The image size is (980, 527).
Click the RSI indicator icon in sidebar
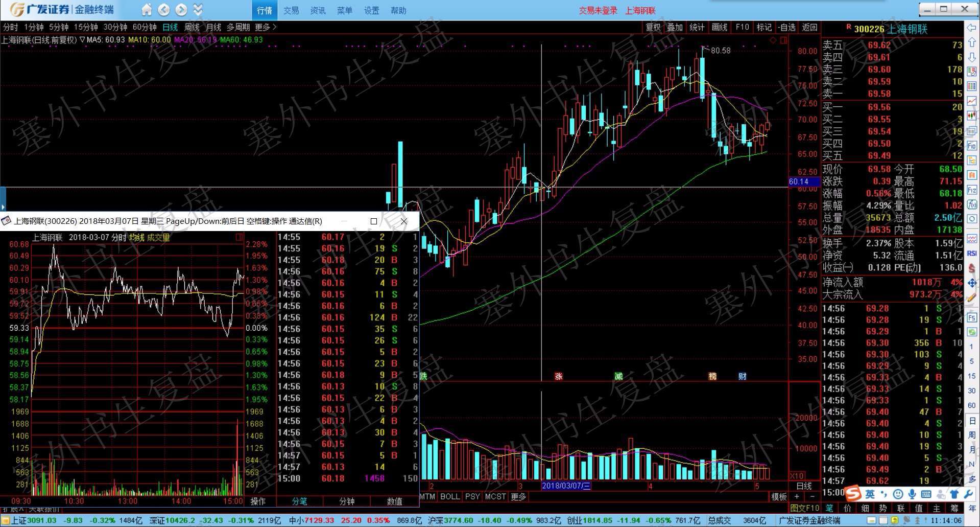[x=972, y=254]
